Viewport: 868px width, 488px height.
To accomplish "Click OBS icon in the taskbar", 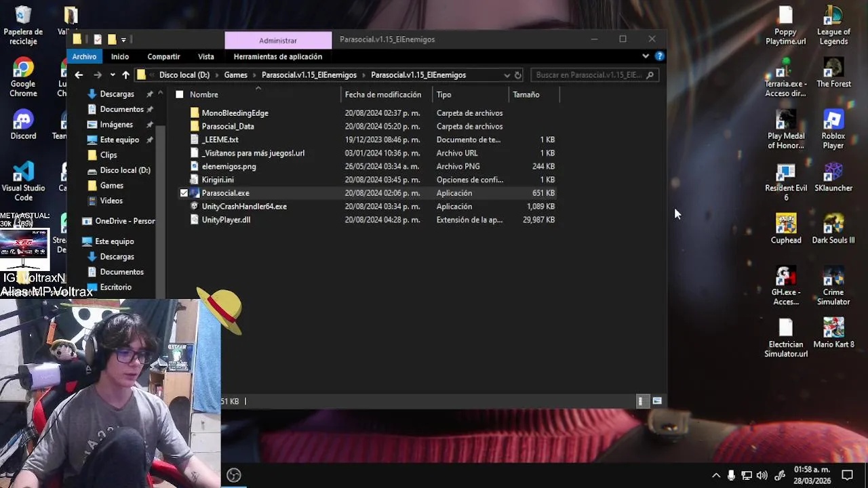I will [234, 475].
